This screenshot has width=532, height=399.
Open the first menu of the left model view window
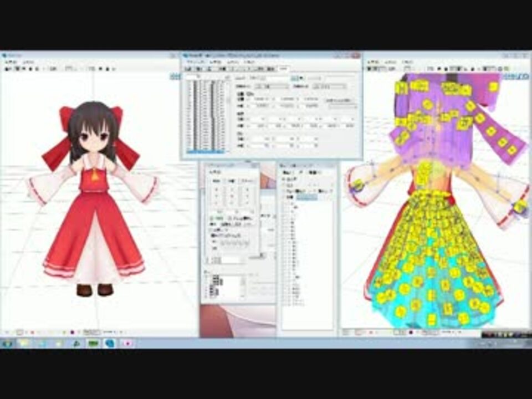pyautogui.click(x=10, y=62)
